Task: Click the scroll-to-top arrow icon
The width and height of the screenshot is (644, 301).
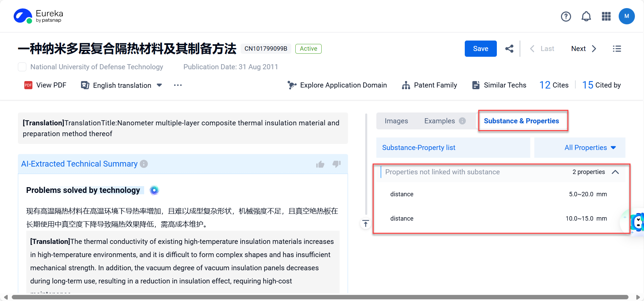Action: [x=366, y=224]
